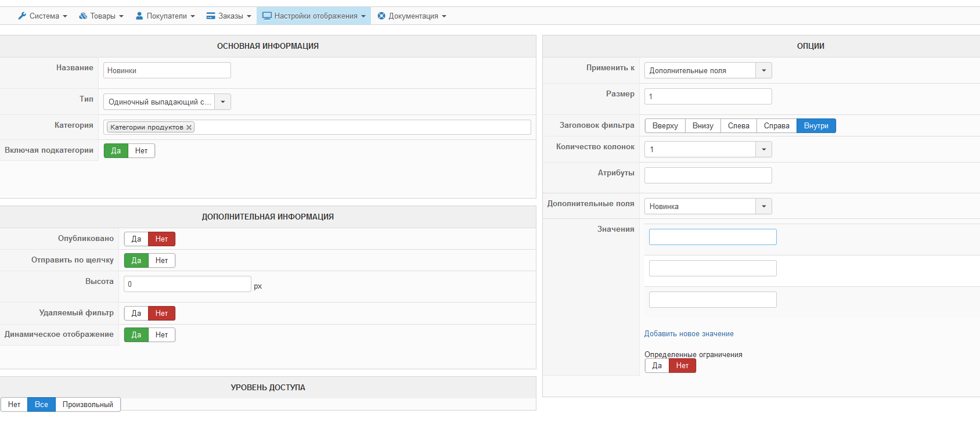The image size is (980, 439).
Task: Switch Удаляемый фильтр to Да
Action: (136, 314)
